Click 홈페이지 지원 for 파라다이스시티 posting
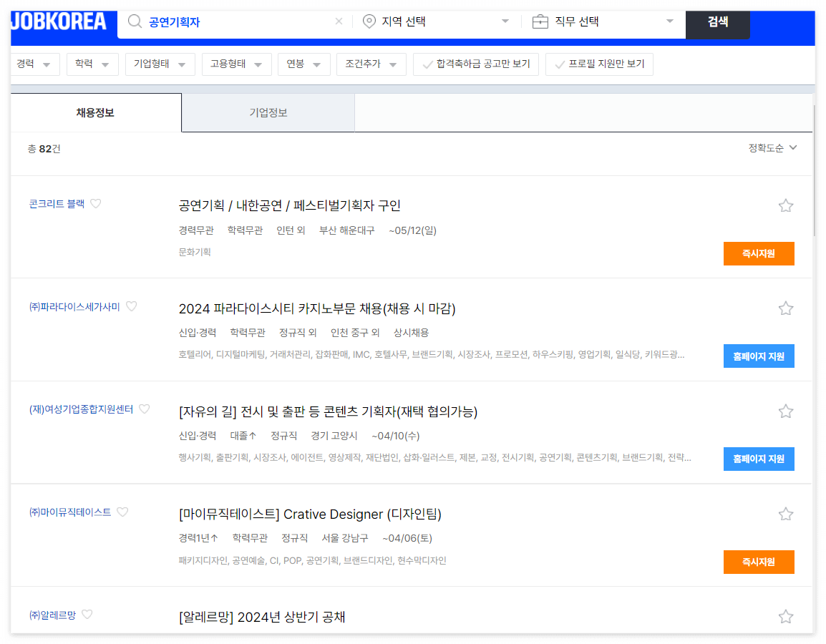 (759, 356)
